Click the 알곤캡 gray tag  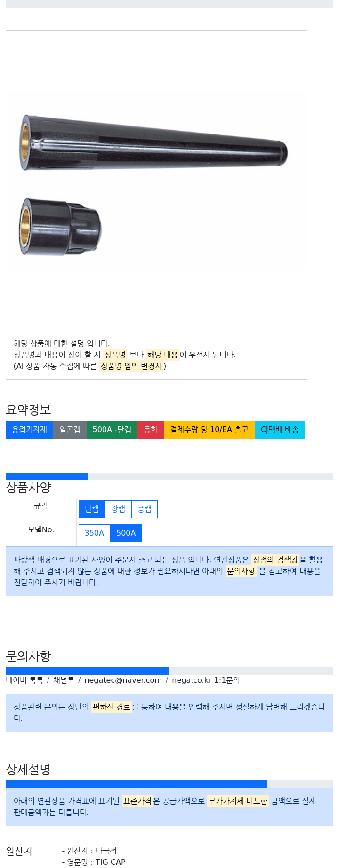pyautogui.click(x=70, y=430)
